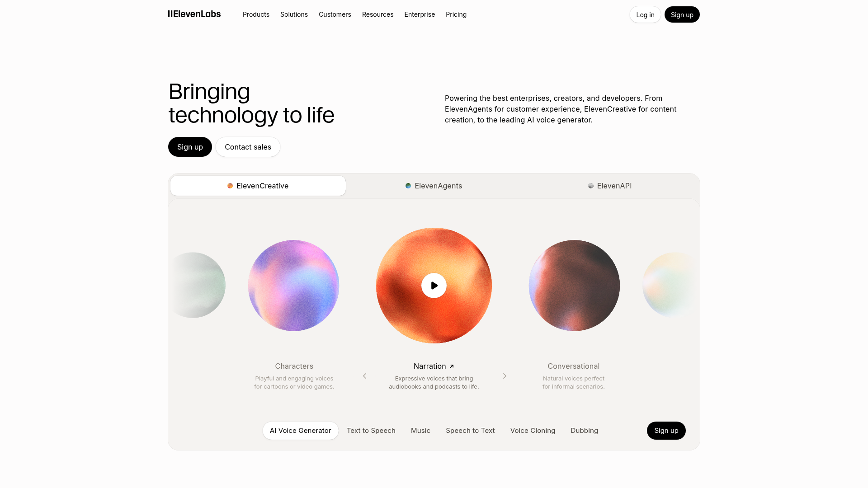Click the Contact sales button
This screenshot has height=488, width=868.
(248, 147)
